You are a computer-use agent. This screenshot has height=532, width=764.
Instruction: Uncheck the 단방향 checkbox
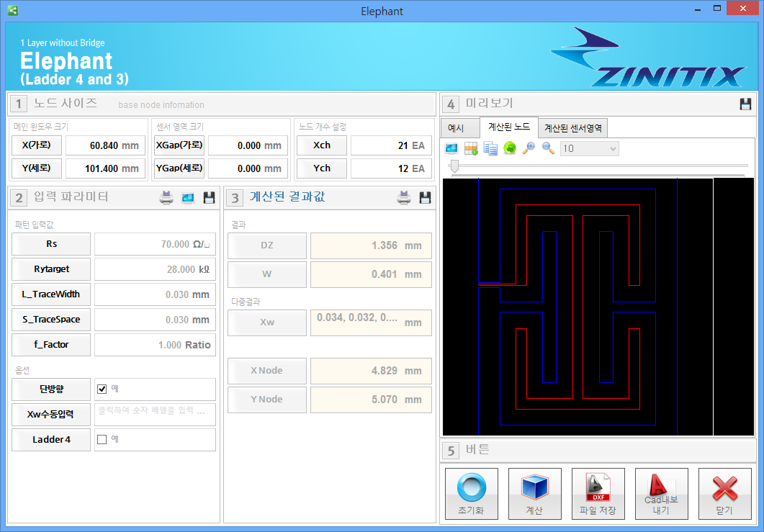[102, 389]
